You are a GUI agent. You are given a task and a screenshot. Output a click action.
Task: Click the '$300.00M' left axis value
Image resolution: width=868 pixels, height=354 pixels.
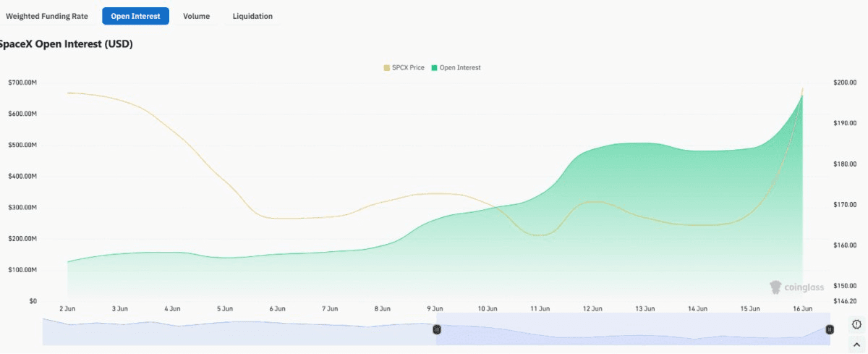(x=22, y=207)
